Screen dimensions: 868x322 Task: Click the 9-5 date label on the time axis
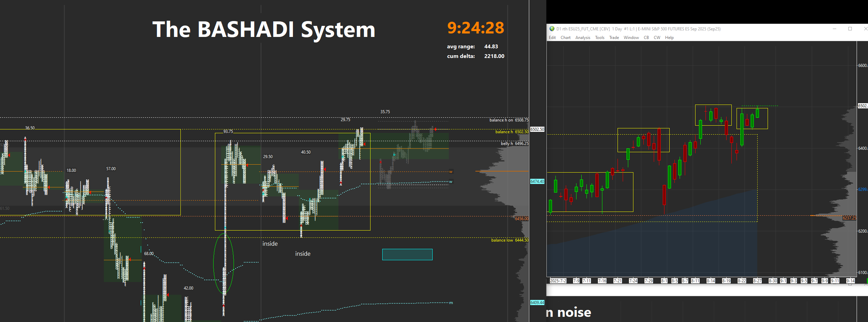(x=804, y=281)
